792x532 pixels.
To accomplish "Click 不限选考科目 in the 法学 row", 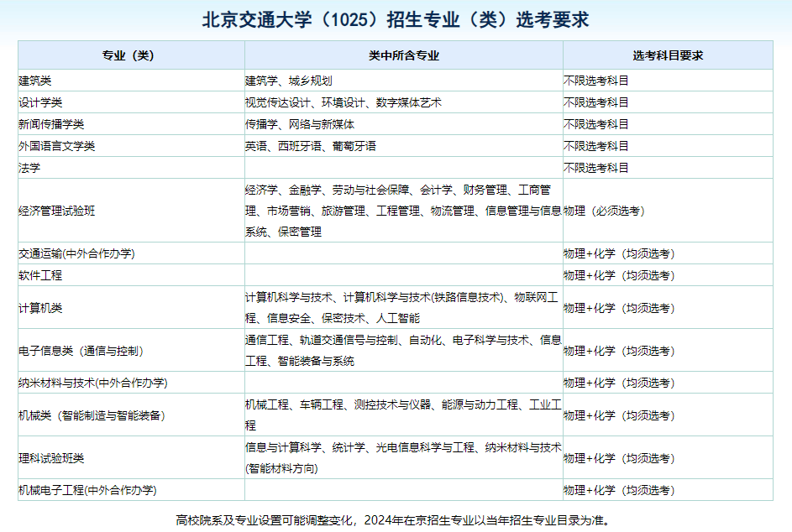I will (x=668, y=168).
